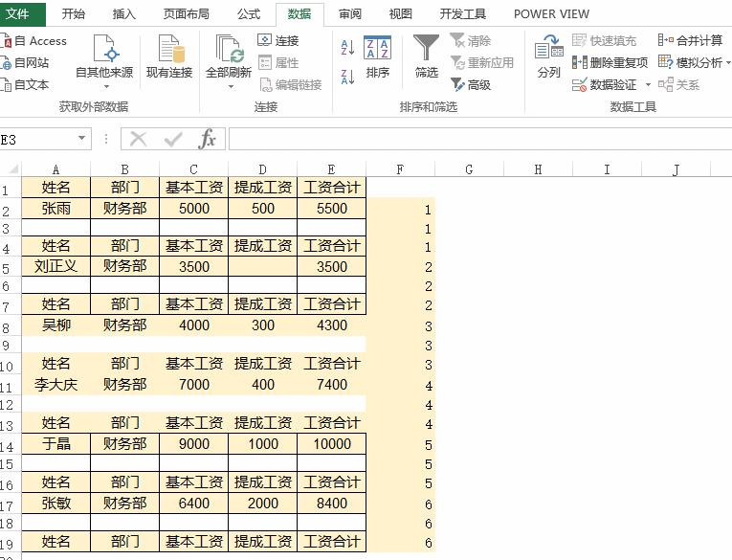732x560 pixels.
Task: Select cell with value 9000
Action: [193, 444]
